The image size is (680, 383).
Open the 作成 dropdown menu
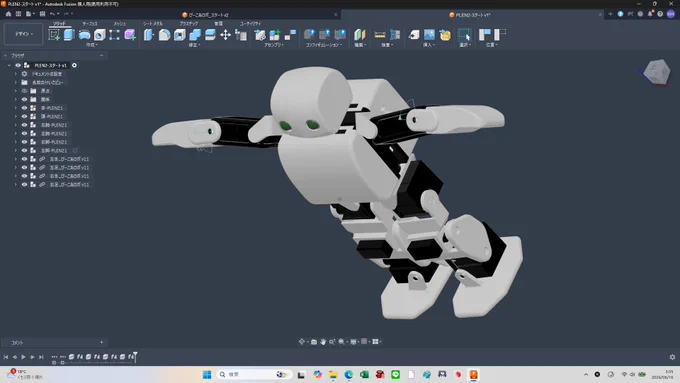click(x=92, y=45)
